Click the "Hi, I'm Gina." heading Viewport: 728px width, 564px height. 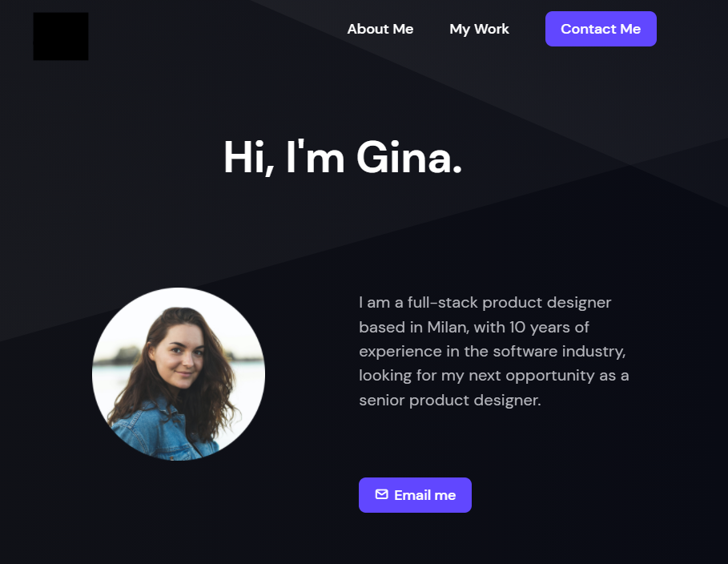(x=343, y=157)
